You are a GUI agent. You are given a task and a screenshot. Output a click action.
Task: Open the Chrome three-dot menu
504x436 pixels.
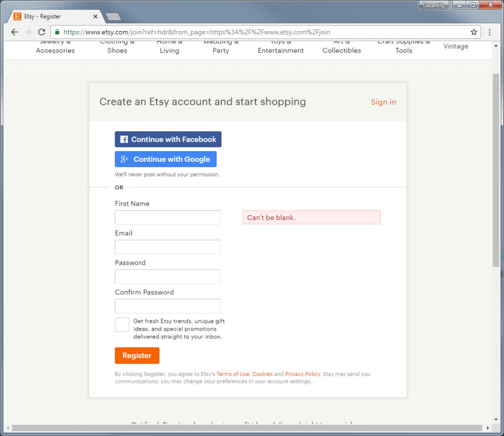click(x=490, y=32)
